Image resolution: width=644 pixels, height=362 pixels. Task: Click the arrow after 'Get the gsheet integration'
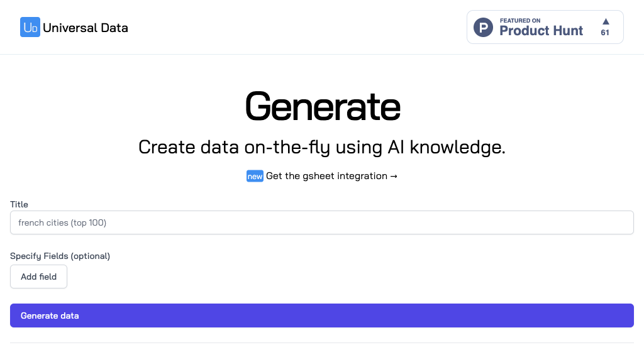(394, 176)
